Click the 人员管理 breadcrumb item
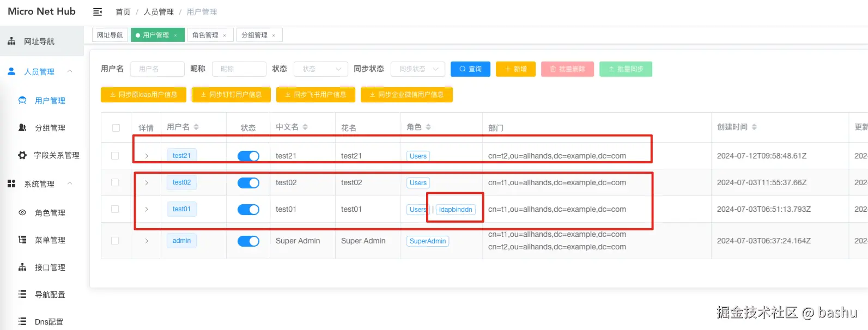 click(x=159, y=12)
